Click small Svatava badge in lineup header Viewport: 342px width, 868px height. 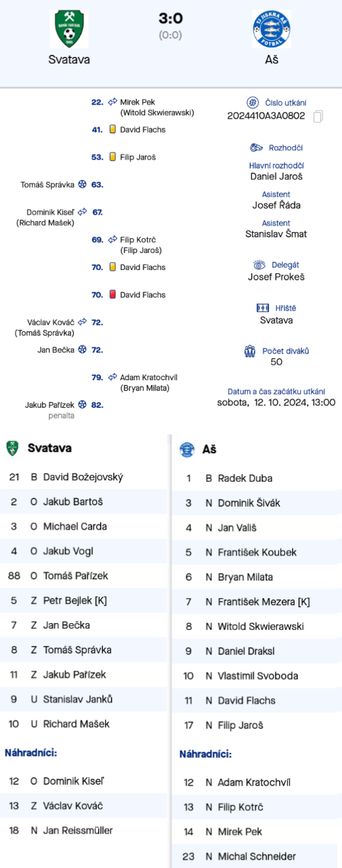point(12,449)
